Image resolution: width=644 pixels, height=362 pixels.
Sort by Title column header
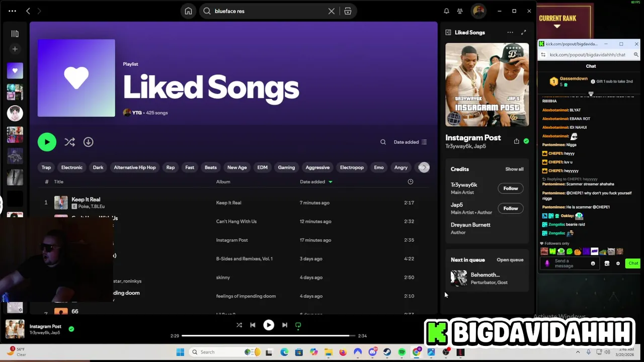(x=59, y=182)
